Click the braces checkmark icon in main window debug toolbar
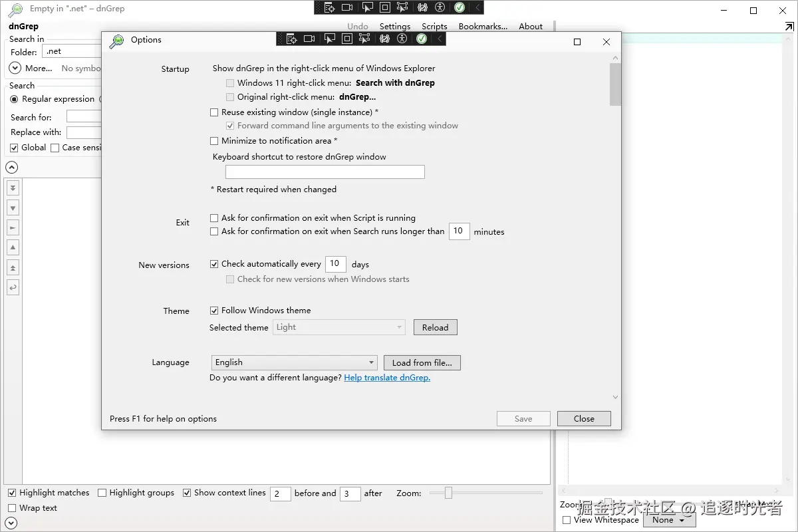798x532 pixels. tap(422, 7)
